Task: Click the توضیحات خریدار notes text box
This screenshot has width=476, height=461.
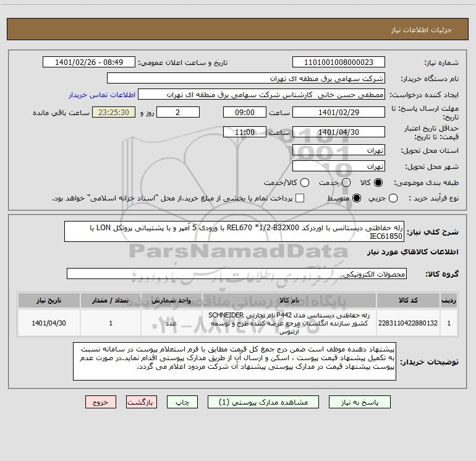Action: (x=234, y=361)
